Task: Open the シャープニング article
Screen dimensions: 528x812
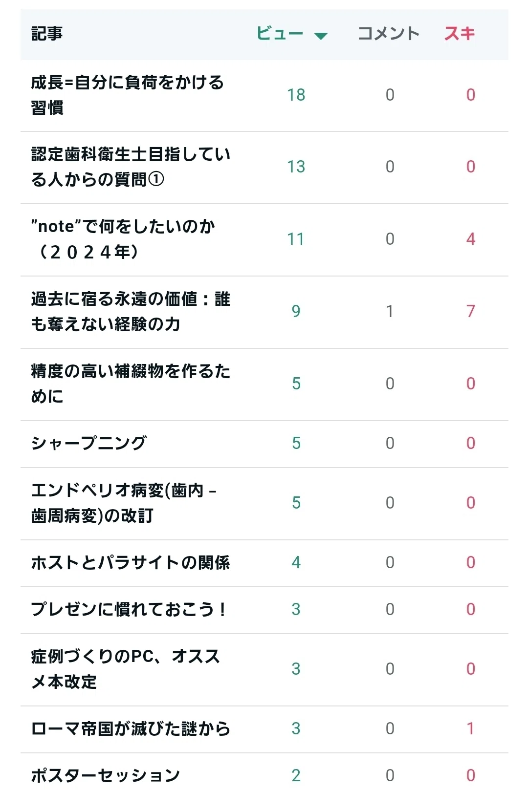Action: click(x=88, y=443)
